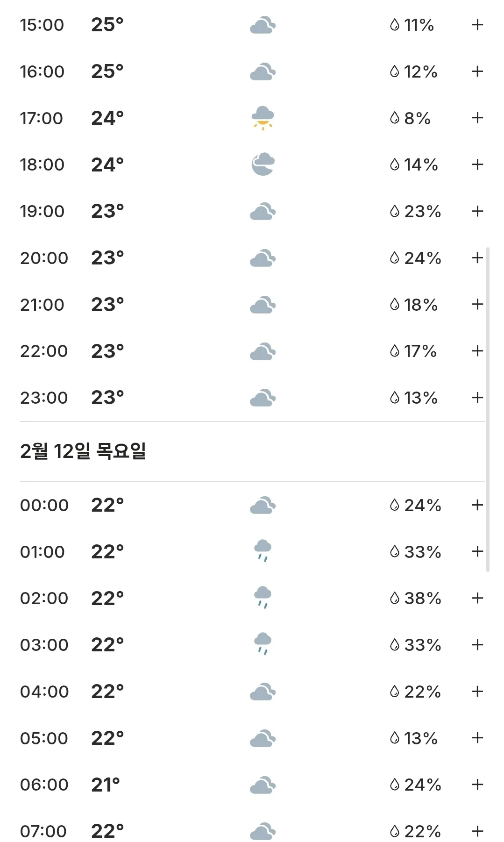Image resolution: width=504 pixels, height=842 pixels.
Task: Click the rain cloud icon at 01:00
Action: (x=263, y=551)
